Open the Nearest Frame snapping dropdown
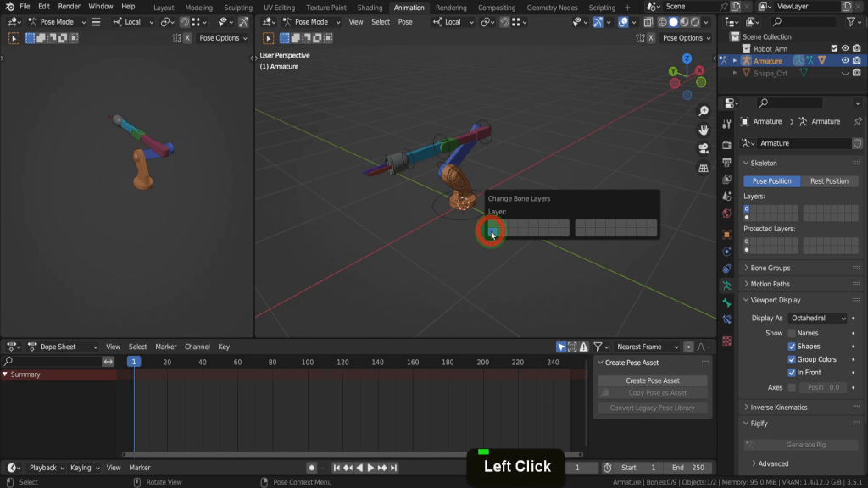The height and width of the screenshot is (488, 868). [x=647, y=347]
